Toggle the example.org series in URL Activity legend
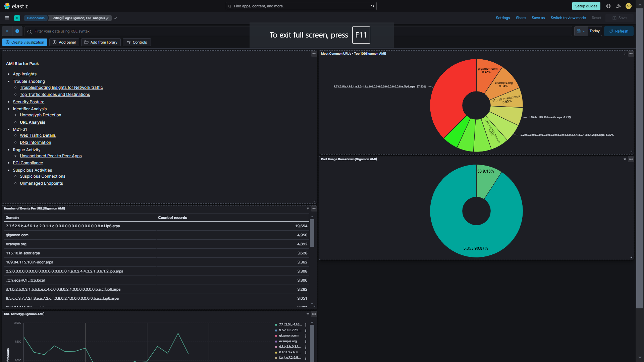Viewport: 644px width, 362px height. [288, 341]
